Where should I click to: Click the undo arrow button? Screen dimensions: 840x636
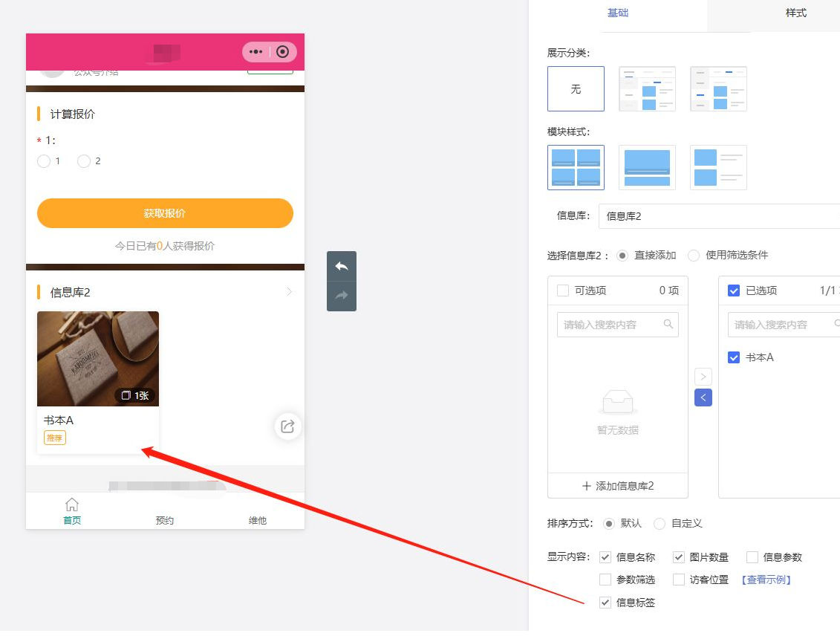[341, 266]
